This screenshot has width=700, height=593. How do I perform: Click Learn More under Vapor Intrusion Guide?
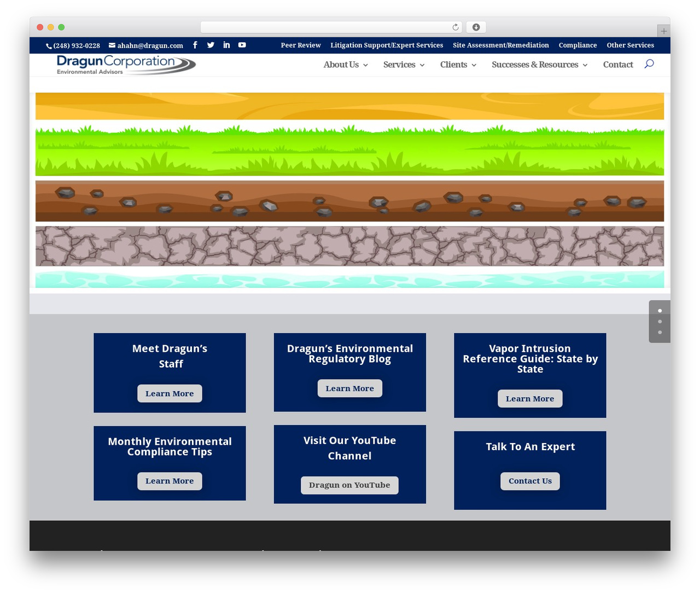click(x=530, y=399)
